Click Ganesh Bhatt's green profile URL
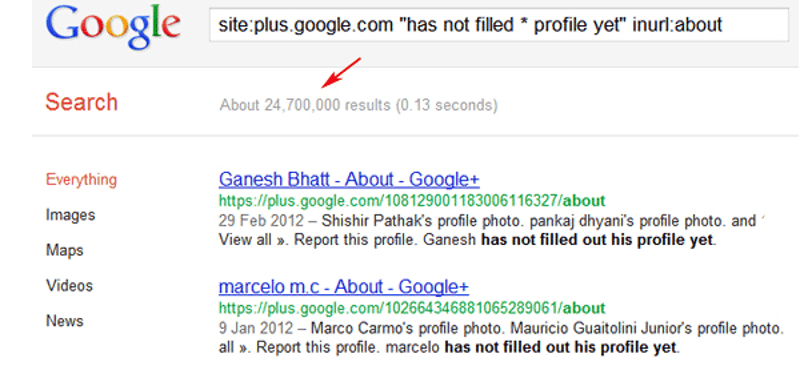This screenshot has width=800, height=370. (x=412, y=201)
